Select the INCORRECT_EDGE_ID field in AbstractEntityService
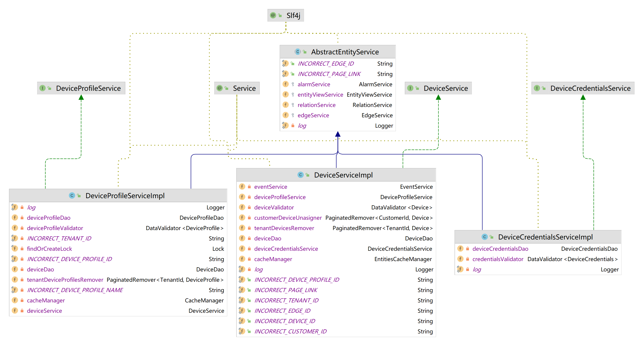644x346 pixels. pos(326,64)
